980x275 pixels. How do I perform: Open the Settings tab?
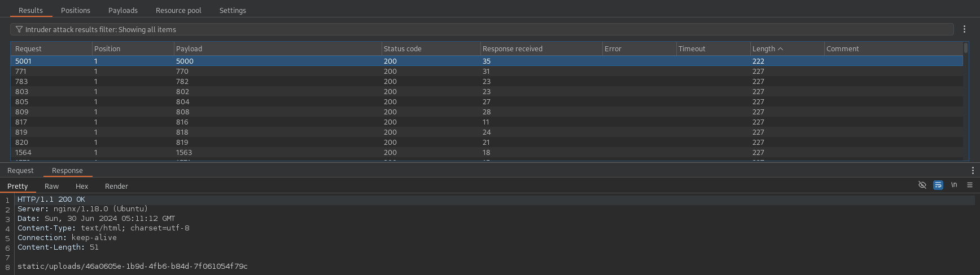(233, 10)
